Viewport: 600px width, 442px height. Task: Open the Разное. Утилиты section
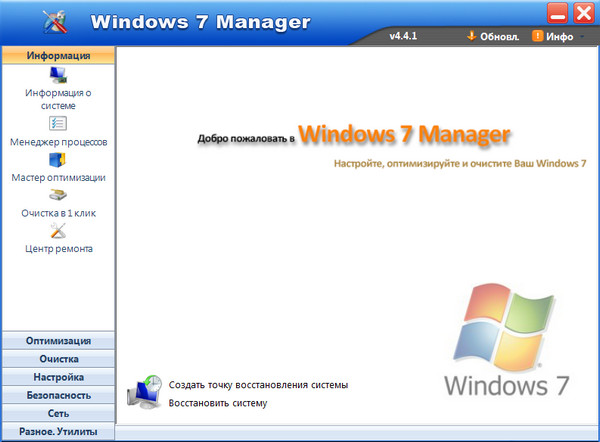click(58, 432)
